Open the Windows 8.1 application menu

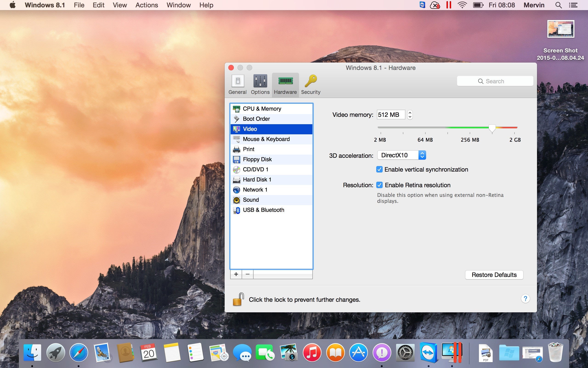point(45,5)
